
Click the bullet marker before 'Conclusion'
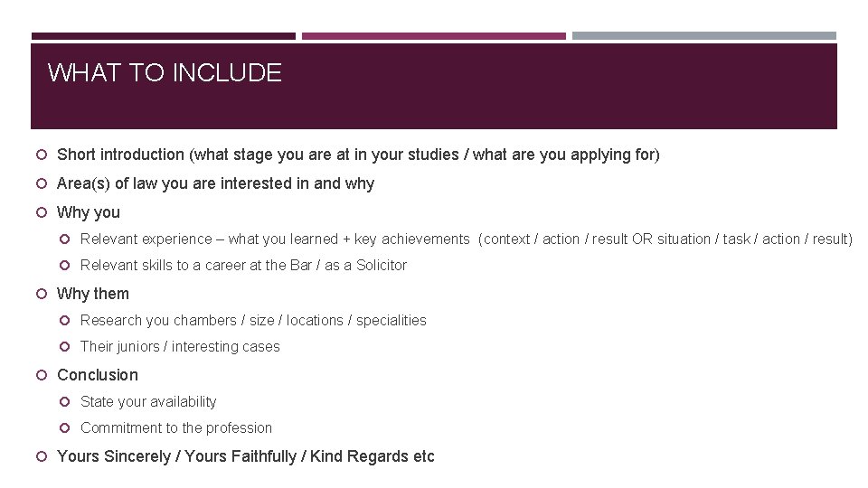43,375
